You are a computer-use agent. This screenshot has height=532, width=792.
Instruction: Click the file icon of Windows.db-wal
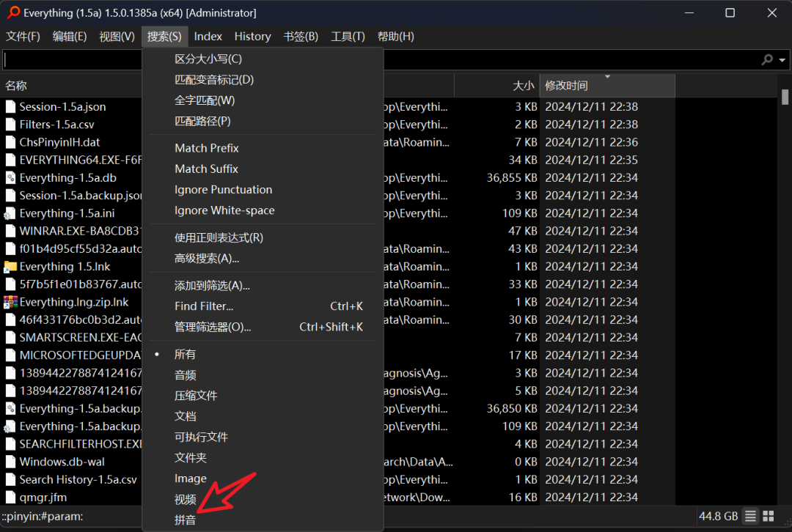[10, 462]
